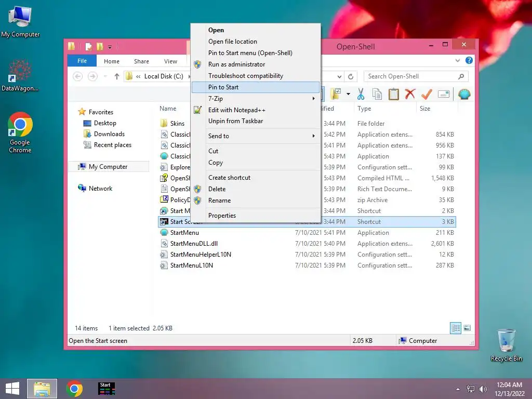The width and height of the screenshot is (532, 399).
Task: Click the orange checkmark Properties toolbar icon
Action: coord(427,94)
